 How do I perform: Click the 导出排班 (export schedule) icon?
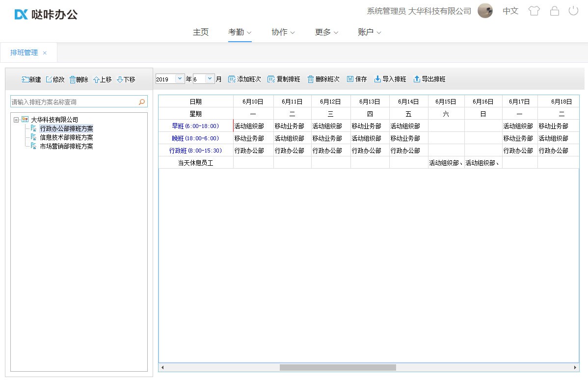[x=417, y=79]
